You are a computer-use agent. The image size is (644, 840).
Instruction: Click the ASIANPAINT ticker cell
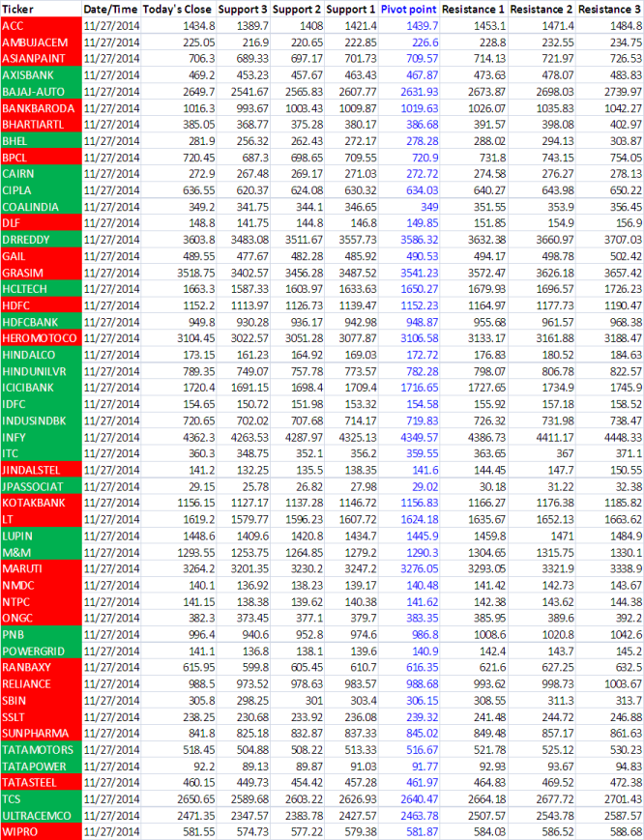pyautogui.click(x=41, y=58)
